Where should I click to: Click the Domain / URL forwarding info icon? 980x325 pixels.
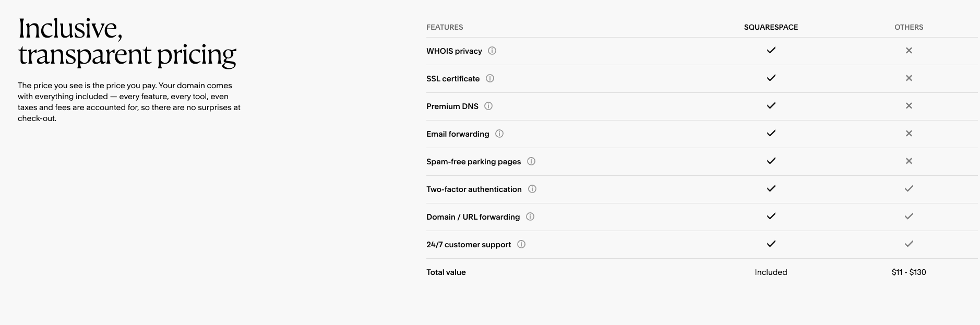530,216
